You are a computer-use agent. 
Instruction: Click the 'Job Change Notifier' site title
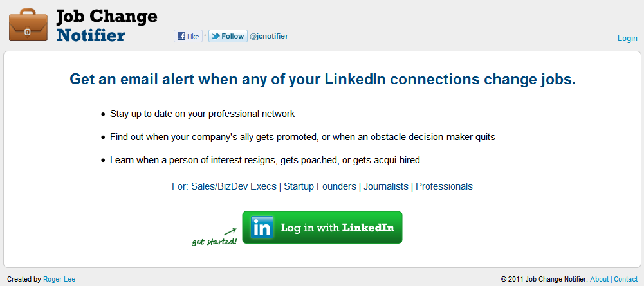click(106, 26)
